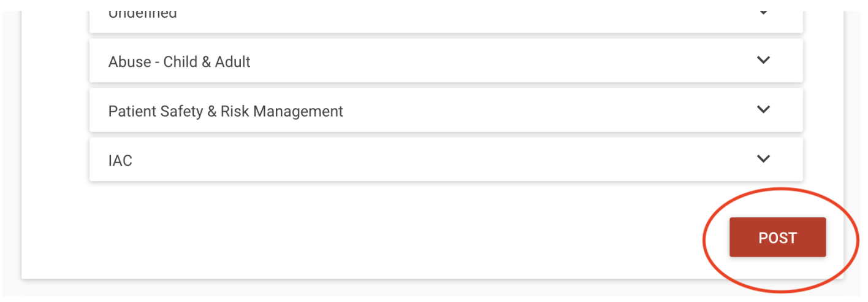Click the POST text inside the red button
Viewport: 868px width, 302px height.
(777, 238)
